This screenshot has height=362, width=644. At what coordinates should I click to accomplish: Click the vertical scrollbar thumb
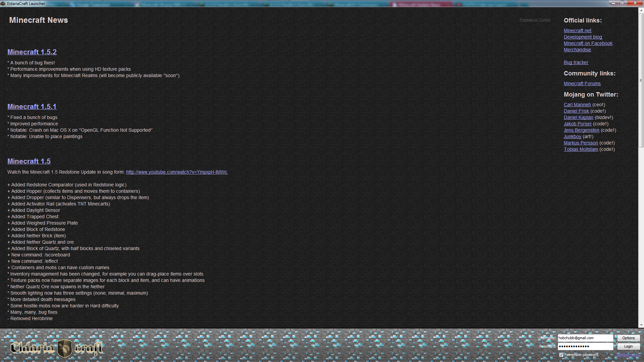click(x=641, y=80)
